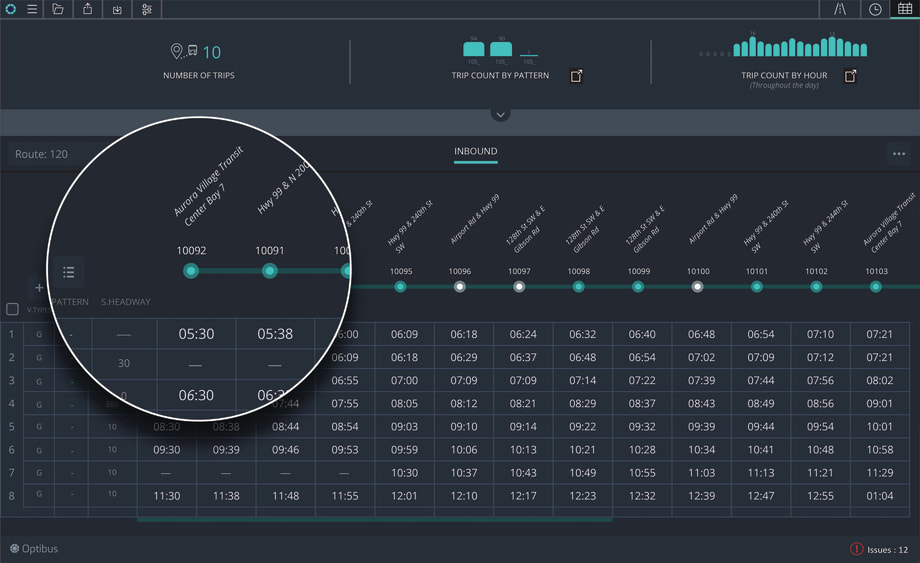This screenshot has width=920, height=563.
Task: Expand Trip Count By Pattern chart
Action: coord(576,76)
